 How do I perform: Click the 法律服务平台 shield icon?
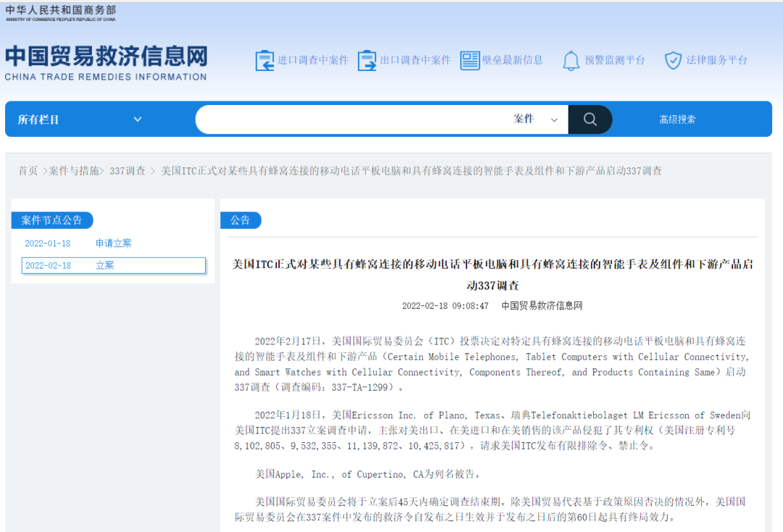(673, 60)
